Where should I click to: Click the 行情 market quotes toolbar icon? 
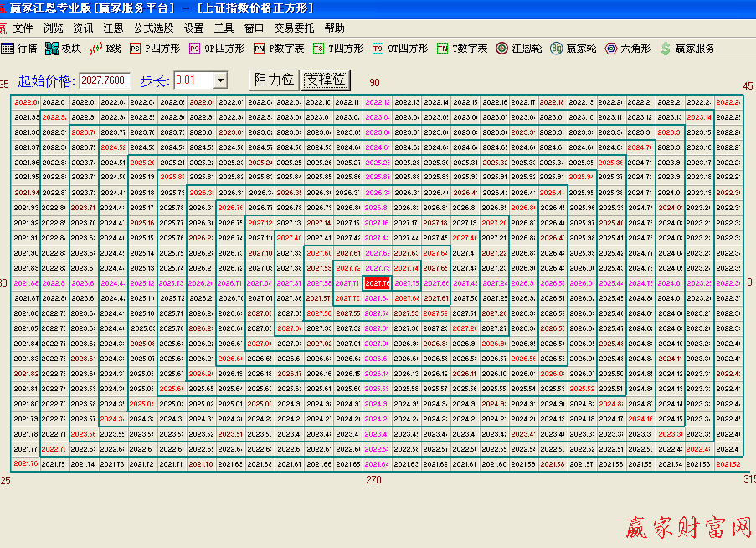(8, 49)
